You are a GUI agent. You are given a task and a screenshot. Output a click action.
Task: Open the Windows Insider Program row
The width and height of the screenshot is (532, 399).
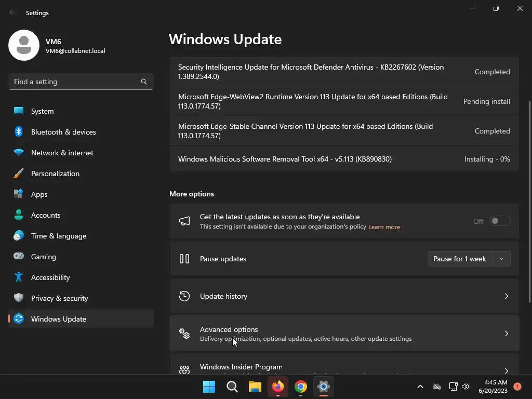pyautogui.click(x=344, y=364)
